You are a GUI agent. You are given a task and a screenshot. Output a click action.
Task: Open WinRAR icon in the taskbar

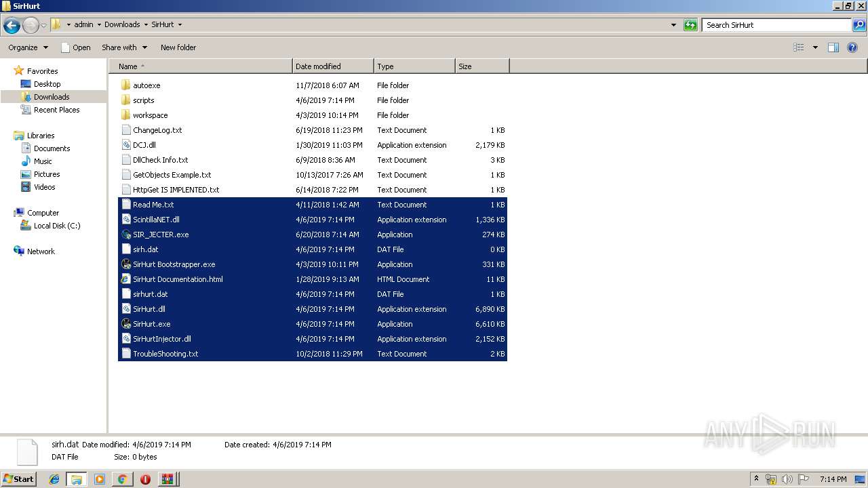tap(167, 479)
